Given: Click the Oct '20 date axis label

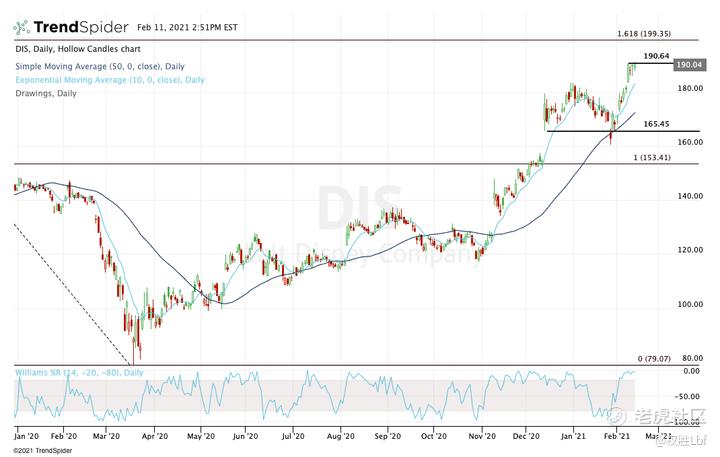Looking at the screenshot, I should click(434, 436).
